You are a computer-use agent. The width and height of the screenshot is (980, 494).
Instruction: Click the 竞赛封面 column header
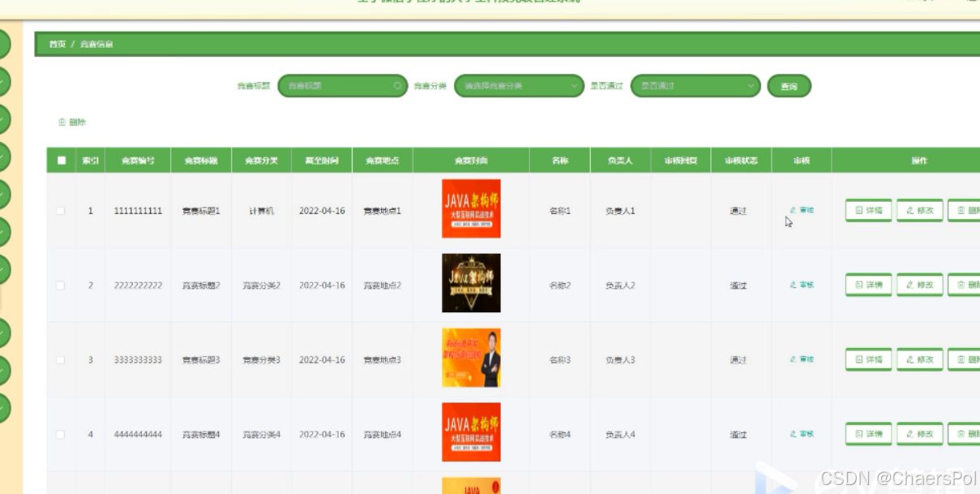point(471,161)
